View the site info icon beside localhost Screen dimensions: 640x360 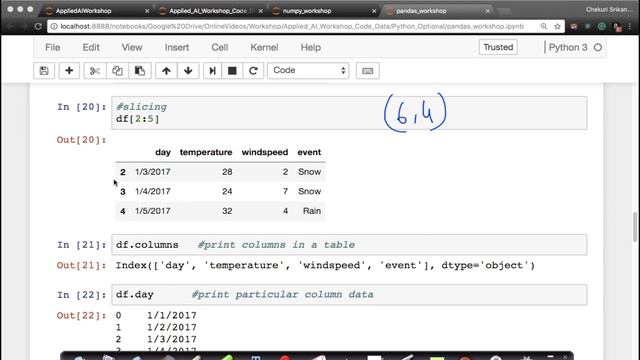54,26
